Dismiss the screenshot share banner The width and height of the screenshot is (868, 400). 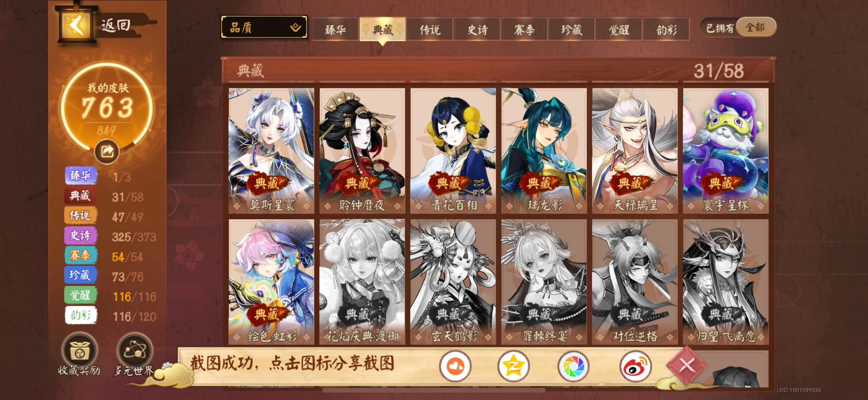(x=686, y=365)
